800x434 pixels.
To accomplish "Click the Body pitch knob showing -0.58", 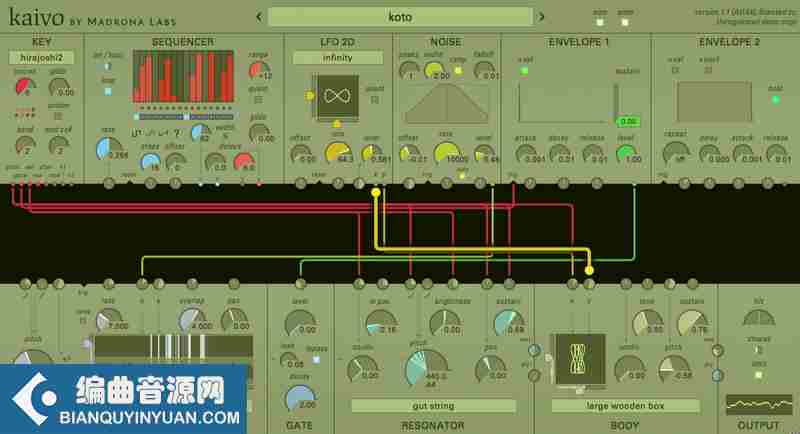I will [x=674, y=368].
